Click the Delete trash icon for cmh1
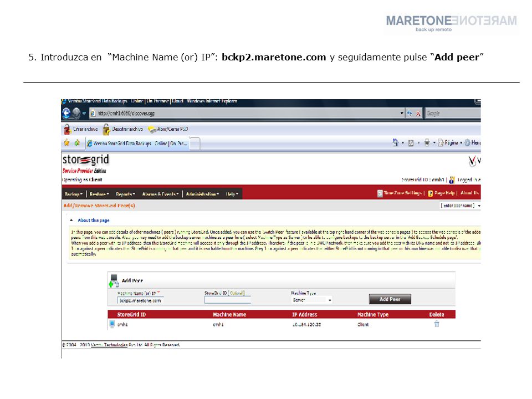Screen dimensions: 532x399 click(x=437, y=324)
